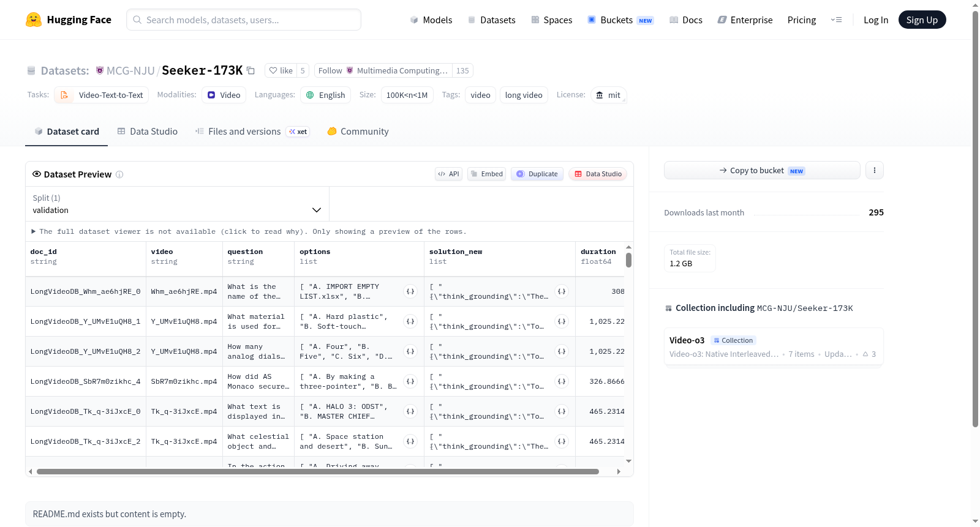Open Buckets in the navigation
Viewport: 980px width, 527px height.
(x=620, y=20)
